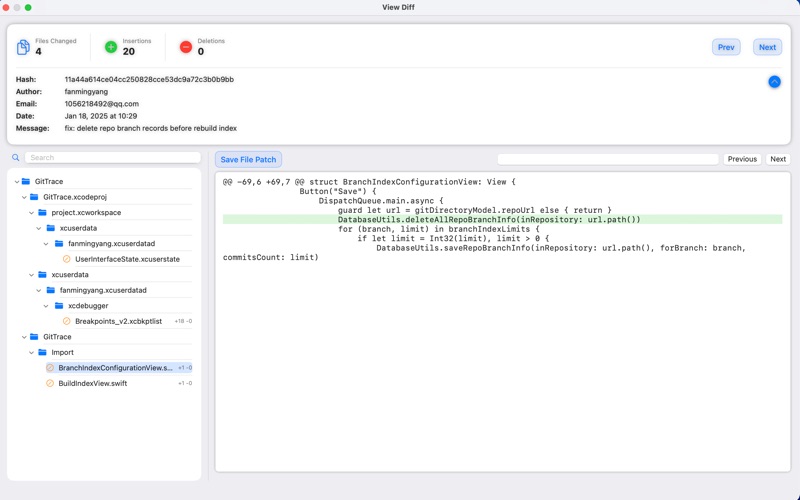800x500 pixels.
Task: Click the GitTrace.xcodeproj folder icon
Action: [x=34, y=197]
